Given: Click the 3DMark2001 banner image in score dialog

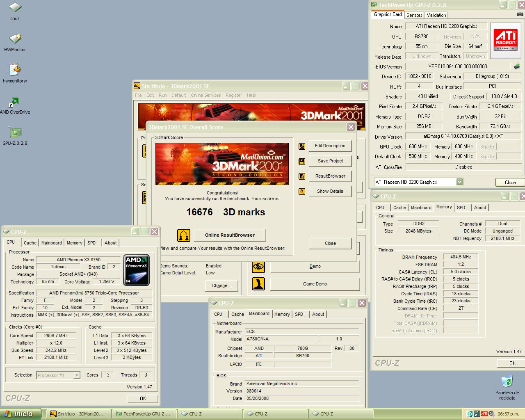Looking at the screenshot, I should click(222, 164).
